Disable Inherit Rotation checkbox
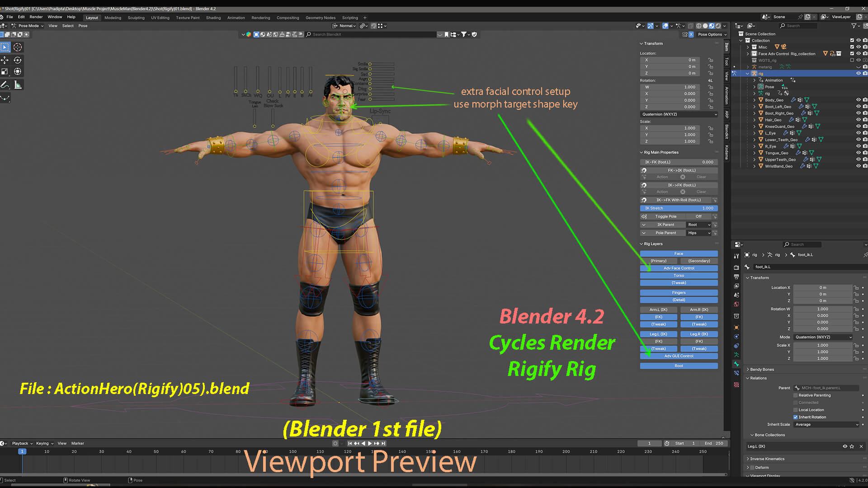The width and height of the screenshot is (868, 488). (796, 417)
